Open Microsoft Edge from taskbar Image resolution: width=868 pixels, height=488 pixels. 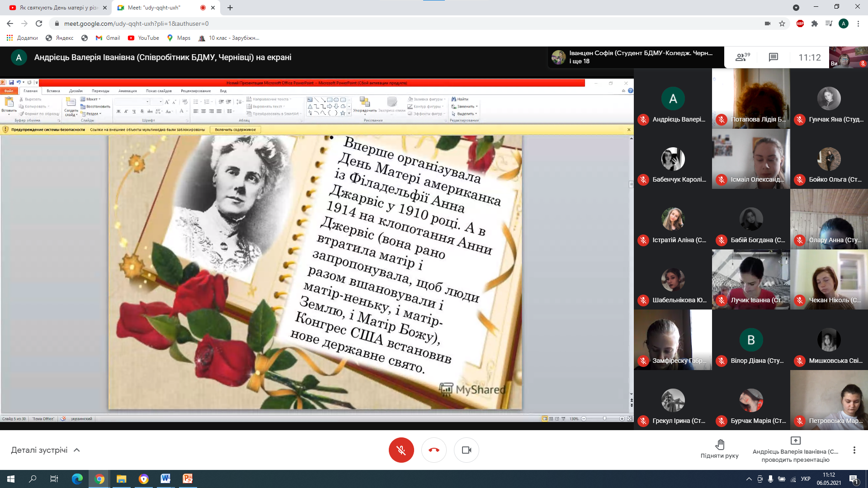click(x=77, y=479)
